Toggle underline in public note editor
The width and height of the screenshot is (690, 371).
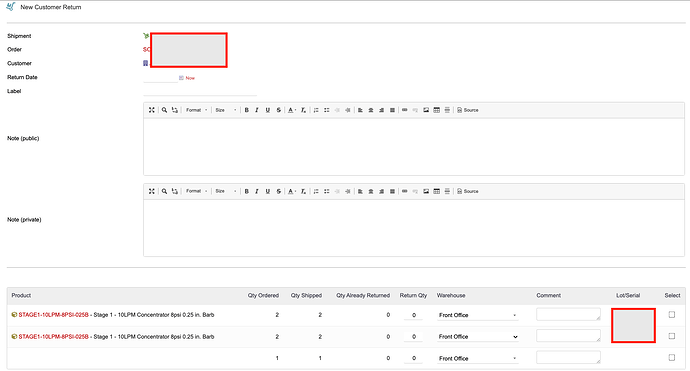[268, 110]
